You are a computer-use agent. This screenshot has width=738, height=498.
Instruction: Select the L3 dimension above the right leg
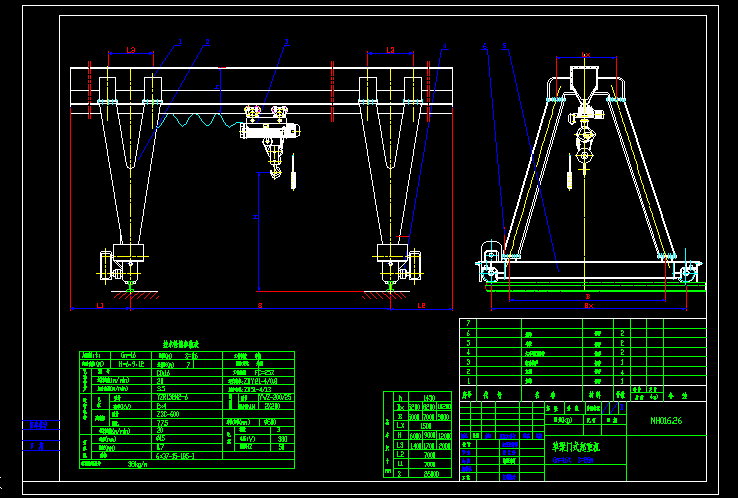point(391,50)
